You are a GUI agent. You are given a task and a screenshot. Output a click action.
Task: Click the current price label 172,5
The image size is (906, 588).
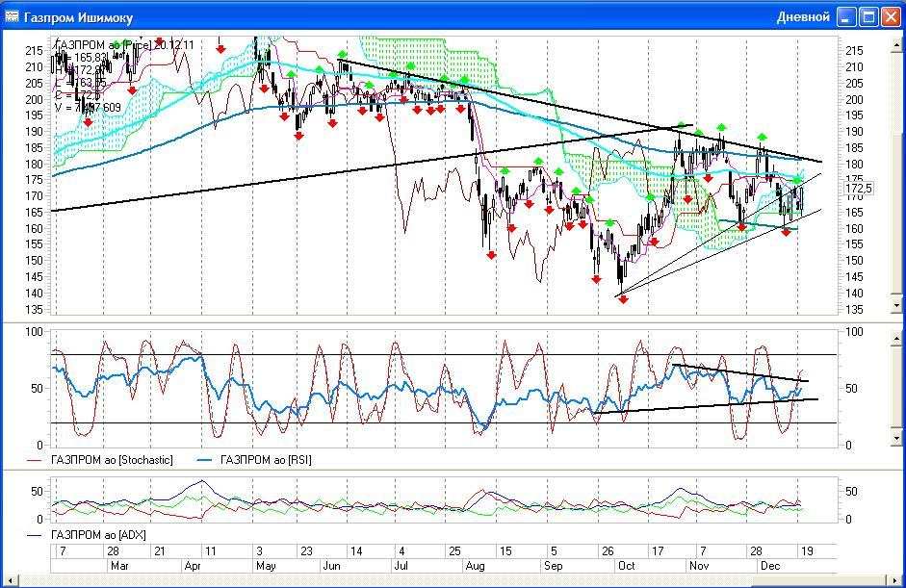[858, 189]
